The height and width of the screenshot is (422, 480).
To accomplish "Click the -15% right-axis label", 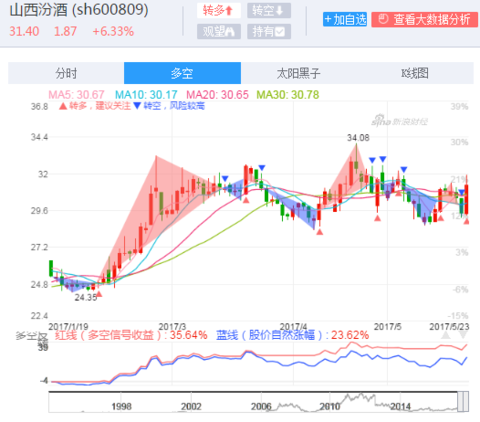I will 458,316.
